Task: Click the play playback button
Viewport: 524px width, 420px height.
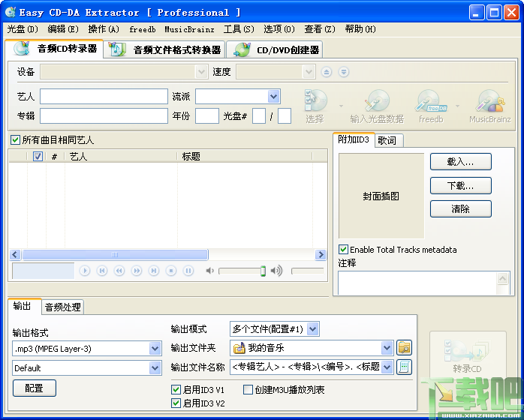Action: click(85, 271)
